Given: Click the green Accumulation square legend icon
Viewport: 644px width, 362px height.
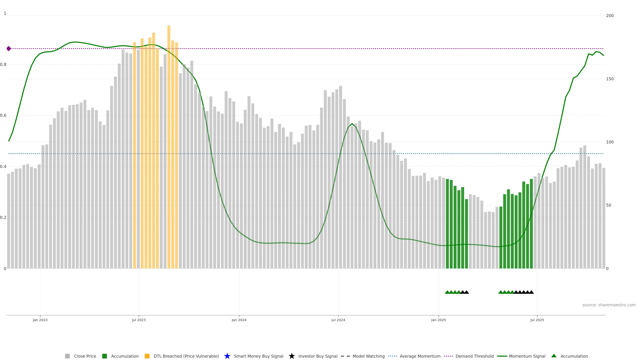Looking at the screenshot, I should 104,356.
